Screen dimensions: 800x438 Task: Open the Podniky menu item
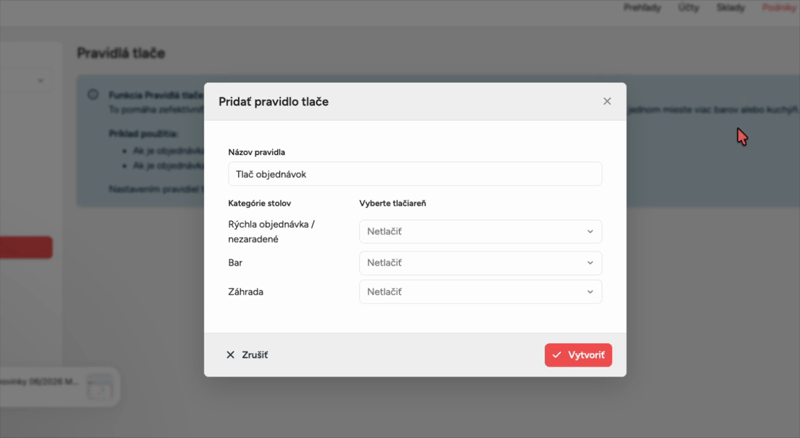pyautogui.click(x=780, y=8)
